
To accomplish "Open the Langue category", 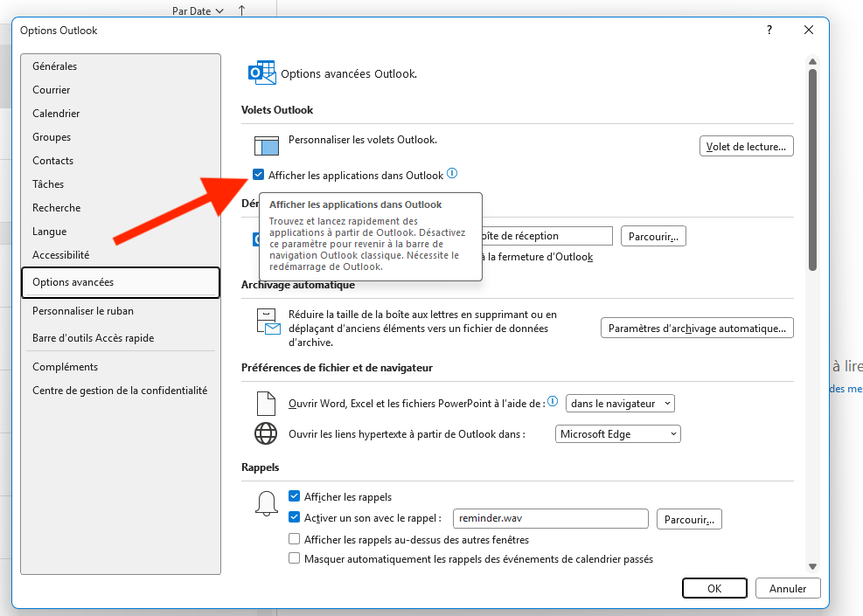I will 121,232.
